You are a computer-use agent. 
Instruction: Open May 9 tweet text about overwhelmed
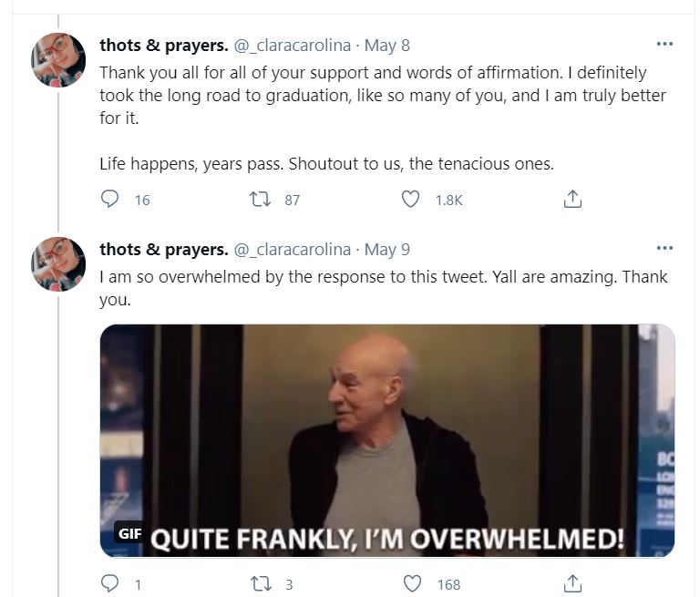383,288
